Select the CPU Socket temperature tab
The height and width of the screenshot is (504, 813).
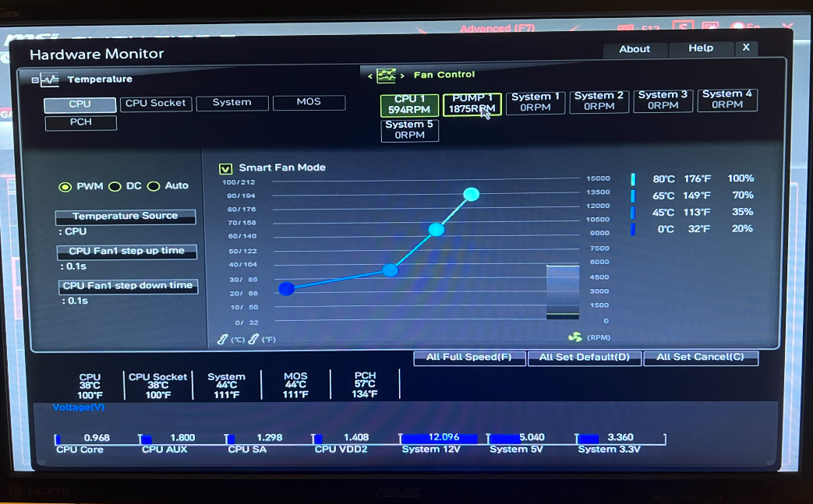[156, 103]
